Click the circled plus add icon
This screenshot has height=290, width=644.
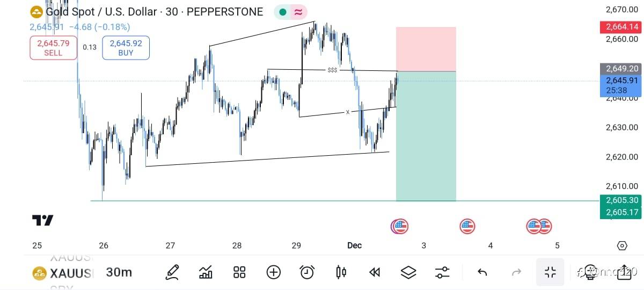tap(273, 272)
